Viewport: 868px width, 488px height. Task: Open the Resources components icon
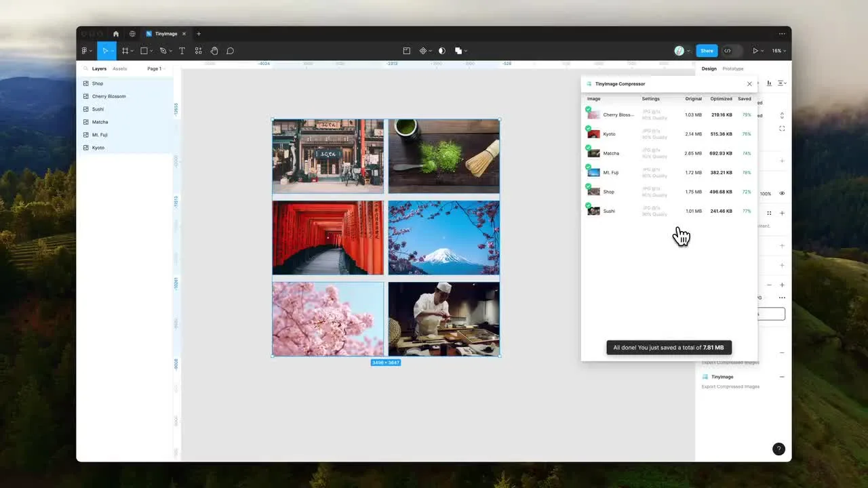click(198, 51)
